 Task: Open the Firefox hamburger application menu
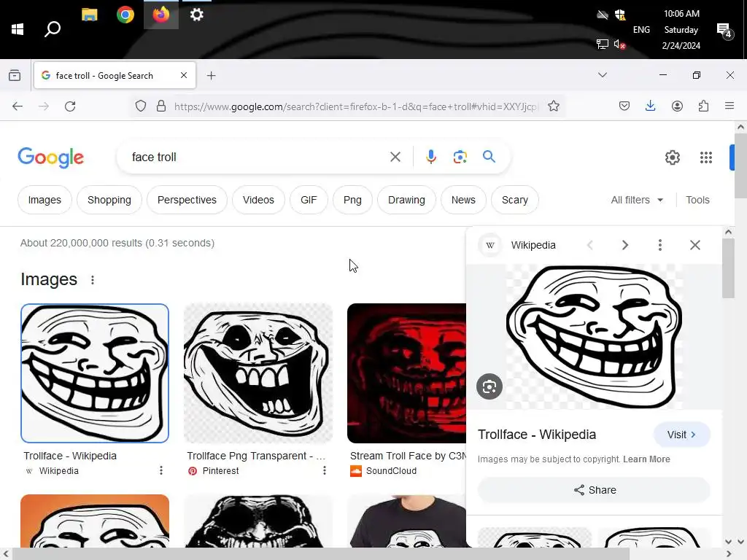[x=729, y=106]
